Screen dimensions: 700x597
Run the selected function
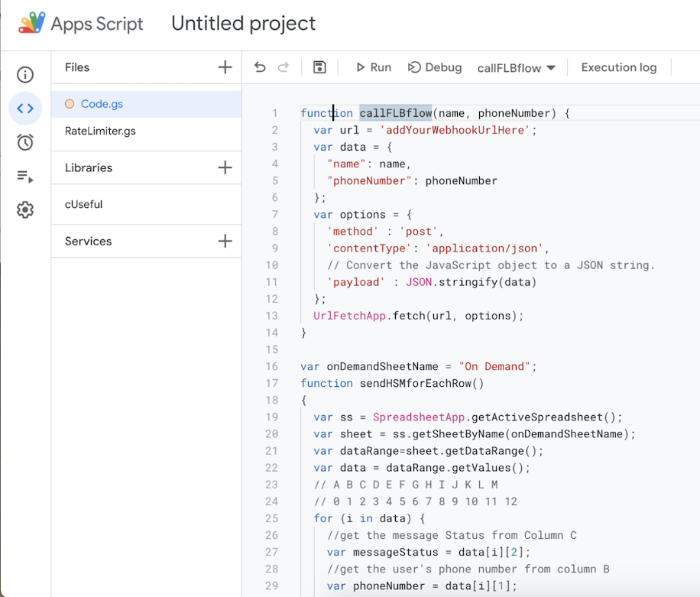coord(373,67)
